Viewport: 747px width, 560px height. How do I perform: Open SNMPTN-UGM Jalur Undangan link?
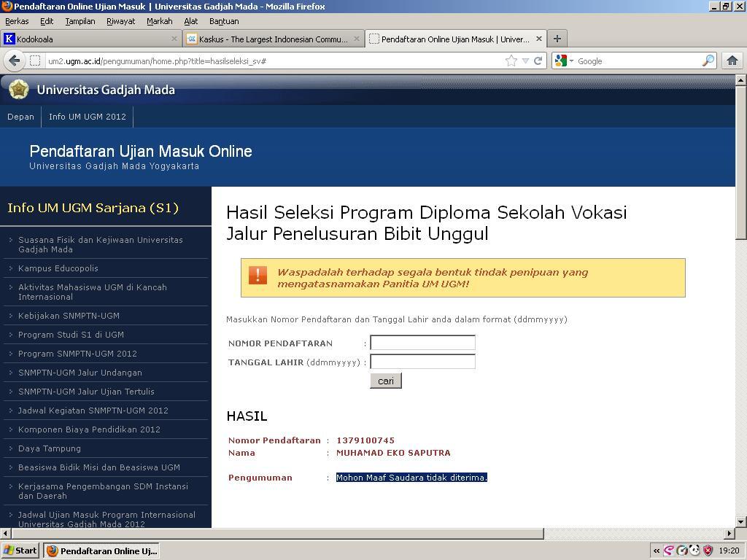80,373
